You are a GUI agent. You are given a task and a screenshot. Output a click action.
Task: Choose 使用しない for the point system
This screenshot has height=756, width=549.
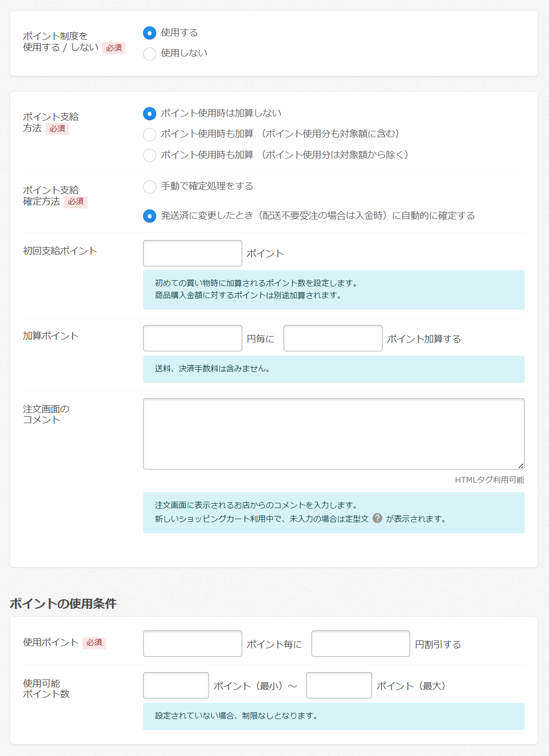[150, 54]
